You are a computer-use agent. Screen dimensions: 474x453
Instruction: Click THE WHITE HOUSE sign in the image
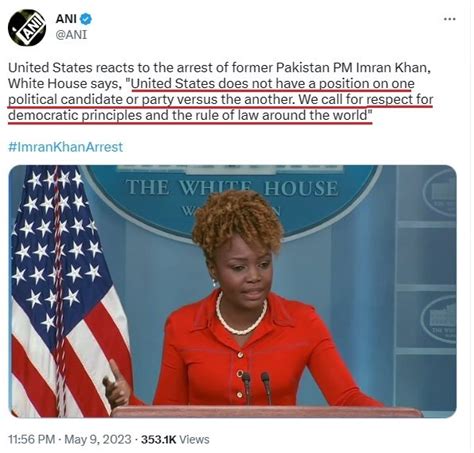pos(232,188)
